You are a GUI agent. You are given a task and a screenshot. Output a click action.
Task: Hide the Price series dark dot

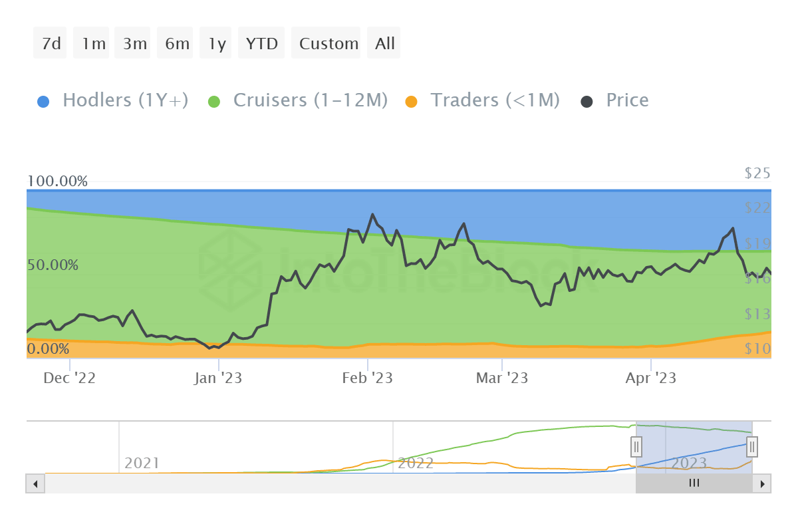tap(587, 101)
